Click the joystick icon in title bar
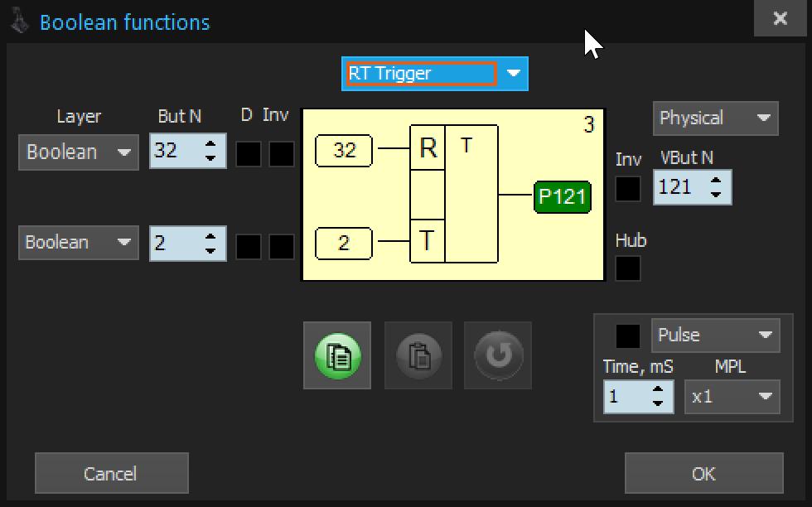The height and width of the screenshot is (507, 812). pos(20,22)
